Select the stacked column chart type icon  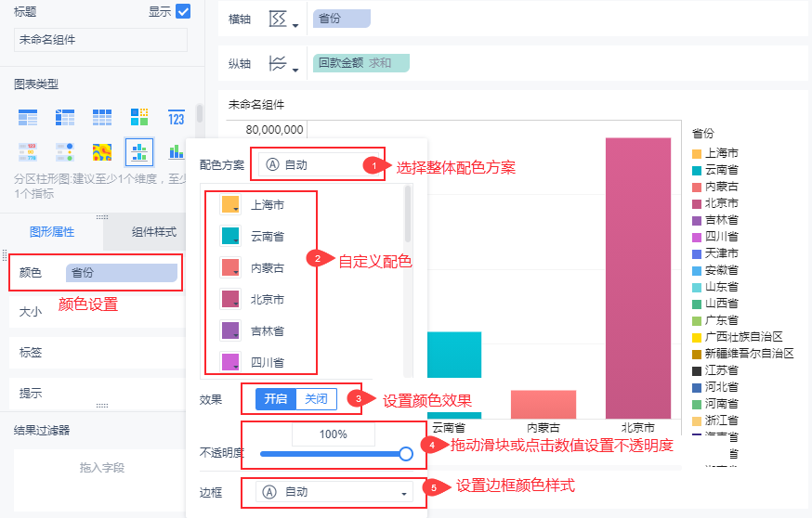pyautogui.click(x=177, y=152)
